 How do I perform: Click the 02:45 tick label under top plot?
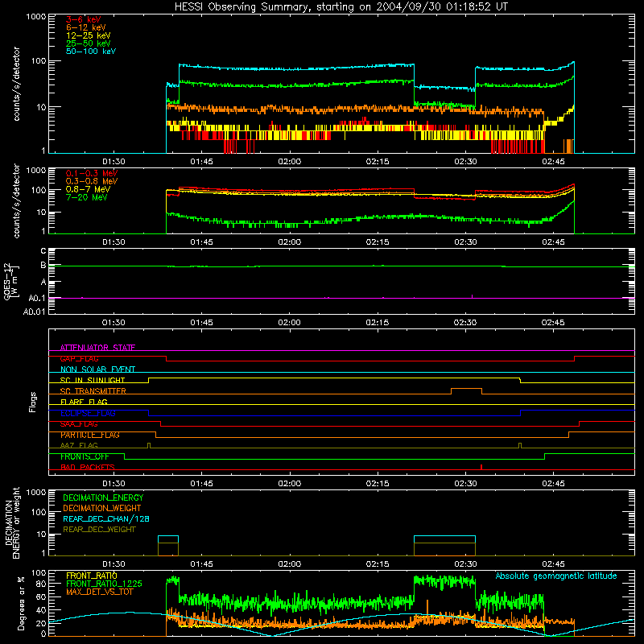click(x=553, y=162)
